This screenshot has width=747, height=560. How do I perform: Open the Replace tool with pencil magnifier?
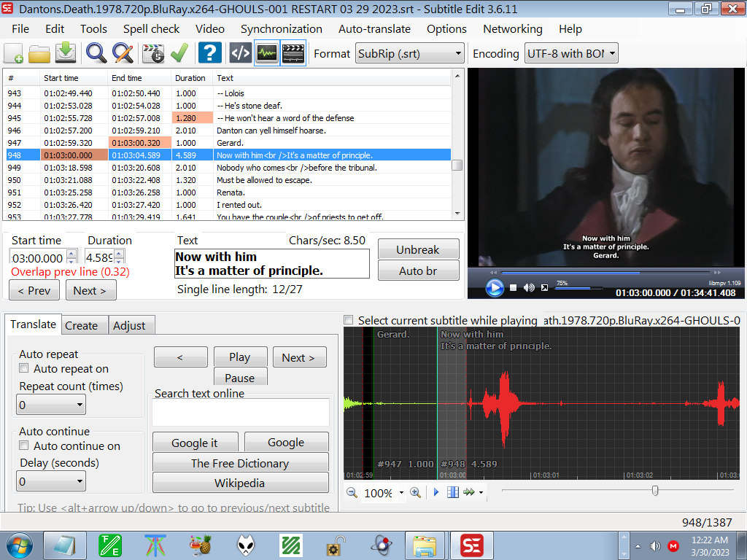123,52
